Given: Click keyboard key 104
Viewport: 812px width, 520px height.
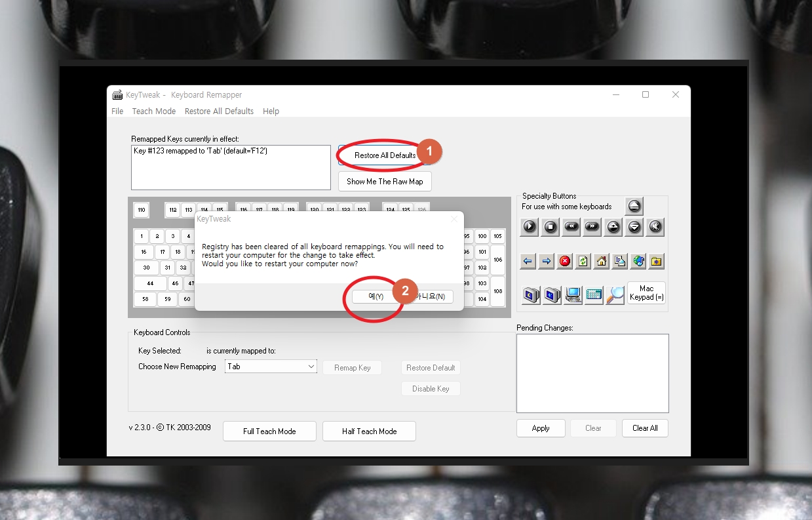Looking at the screenshot, I should click(482, 299).
